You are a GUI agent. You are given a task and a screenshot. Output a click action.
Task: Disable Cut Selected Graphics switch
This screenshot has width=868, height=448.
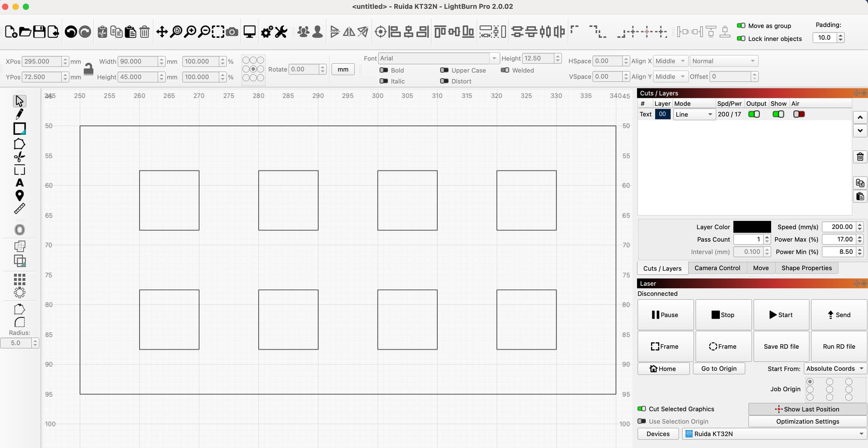coord(642,409)
